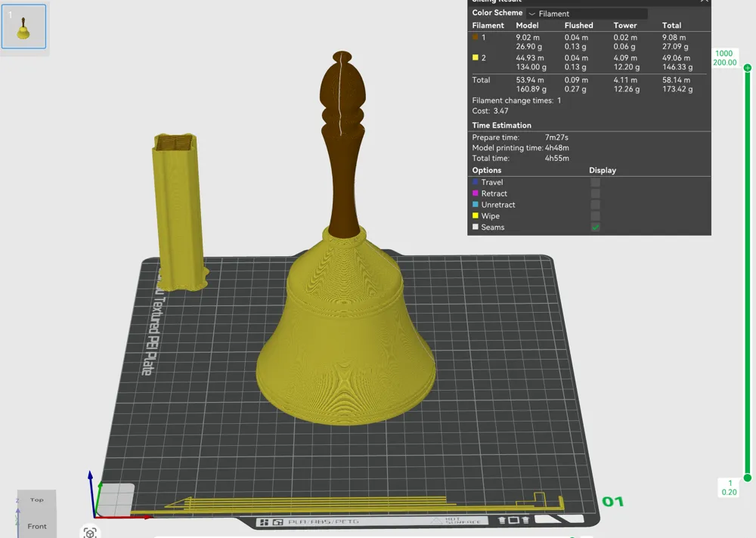The width and height of the screenshot is (756, 538).
Task: Click the Filament column header
Action: 488,25
